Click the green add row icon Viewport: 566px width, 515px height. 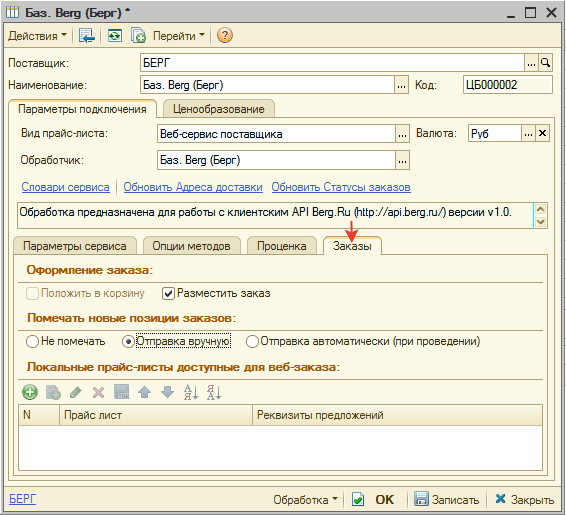point(30,392)
